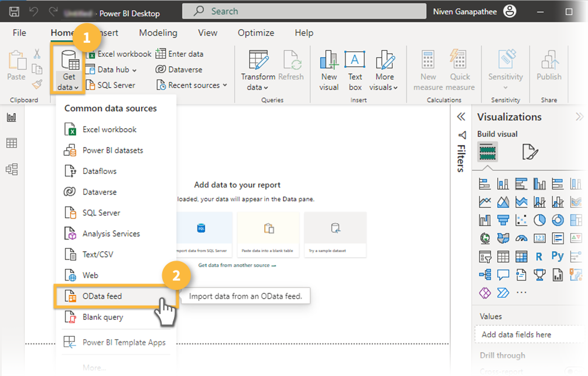Viewport: 588px width, 376px height.
Task: Click the Redo arrow icon
Action: click(53, 12)
